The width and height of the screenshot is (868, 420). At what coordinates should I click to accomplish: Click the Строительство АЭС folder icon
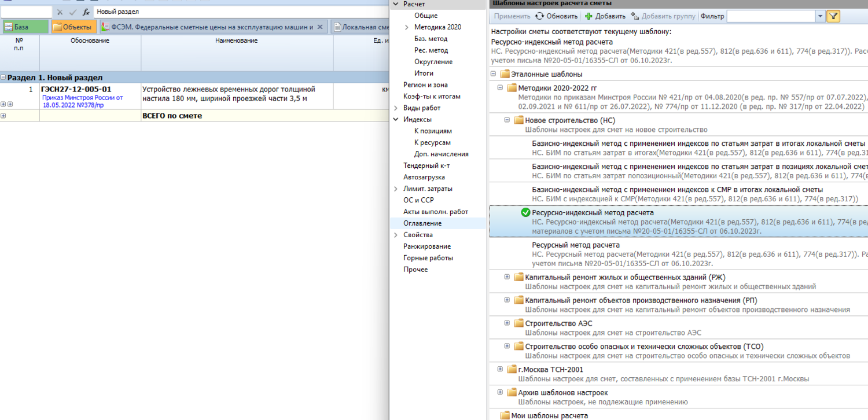518,323
